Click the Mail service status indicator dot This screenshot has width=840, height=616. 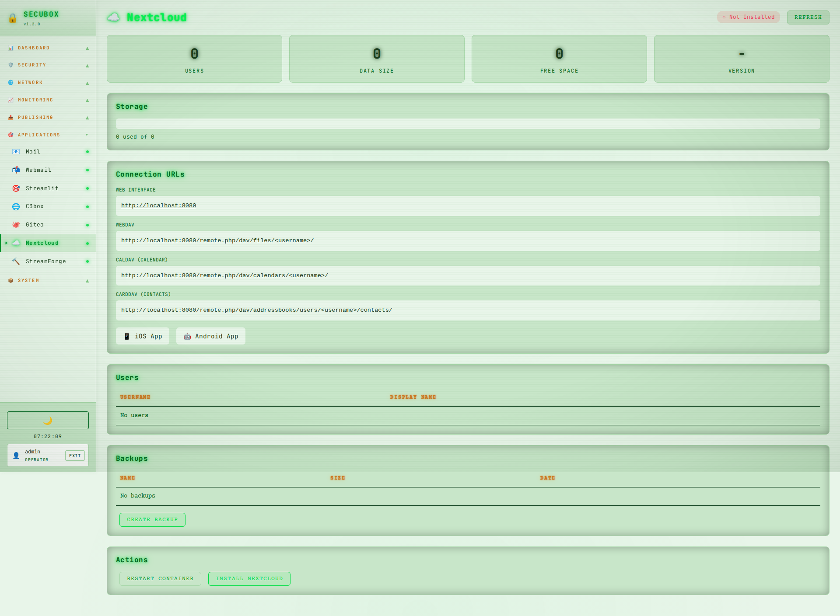coord(88,151)
